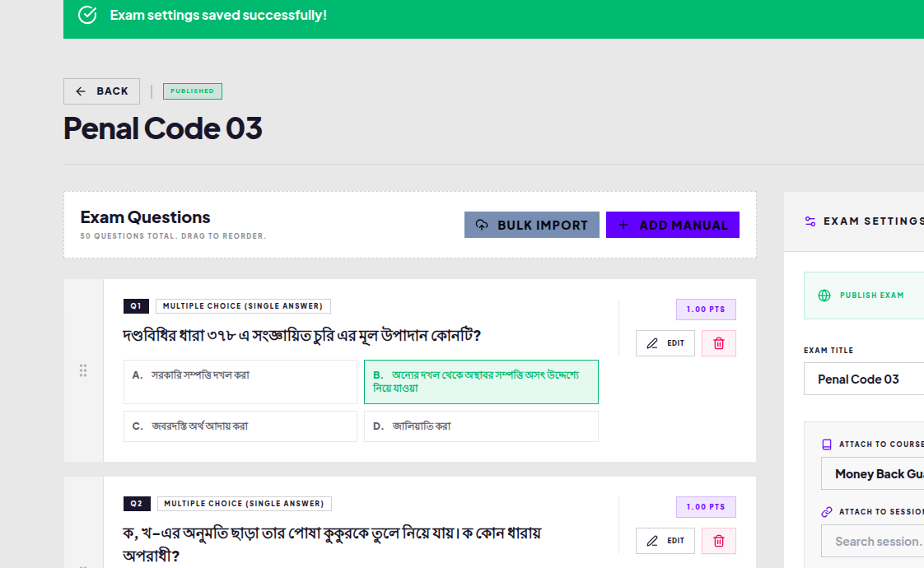Grab the drag handle of question Q1
This screenshot has width=924, height=568.
[83, 370]
